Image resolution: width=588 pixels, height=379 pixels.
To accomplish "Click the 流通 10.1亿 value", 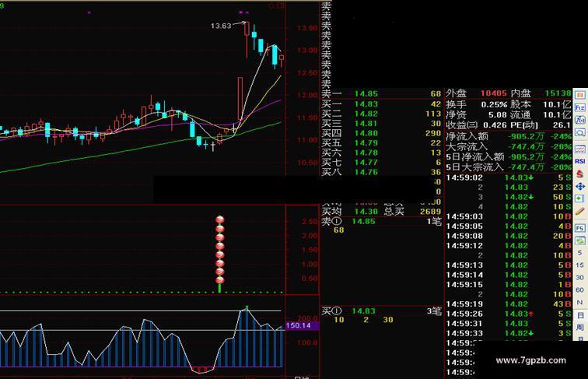I will 557,114.
